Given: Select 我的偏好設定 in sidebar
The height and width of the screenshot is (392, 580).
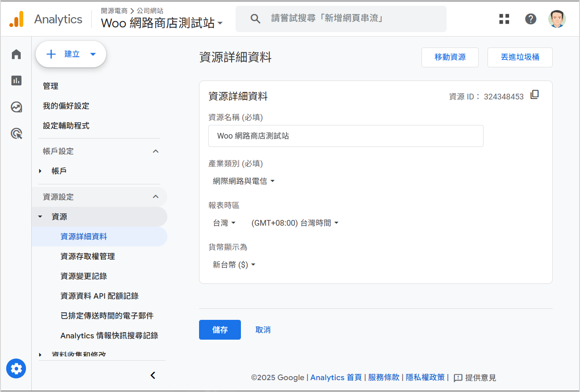Looking at the screenshot, I should pyautogui.click(x=66, y=106).
